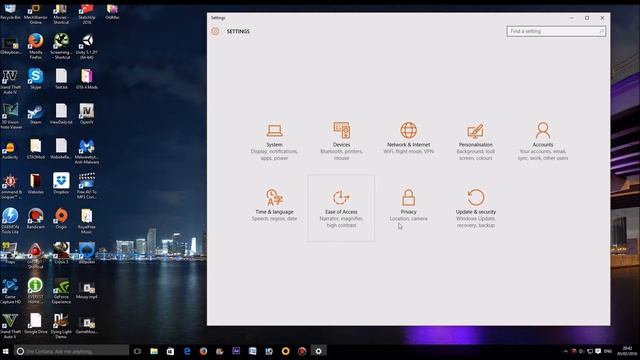This screenshot has height=360, width=640.
Task: Select the Dropbox desktop shortcut
Action: 61,183
